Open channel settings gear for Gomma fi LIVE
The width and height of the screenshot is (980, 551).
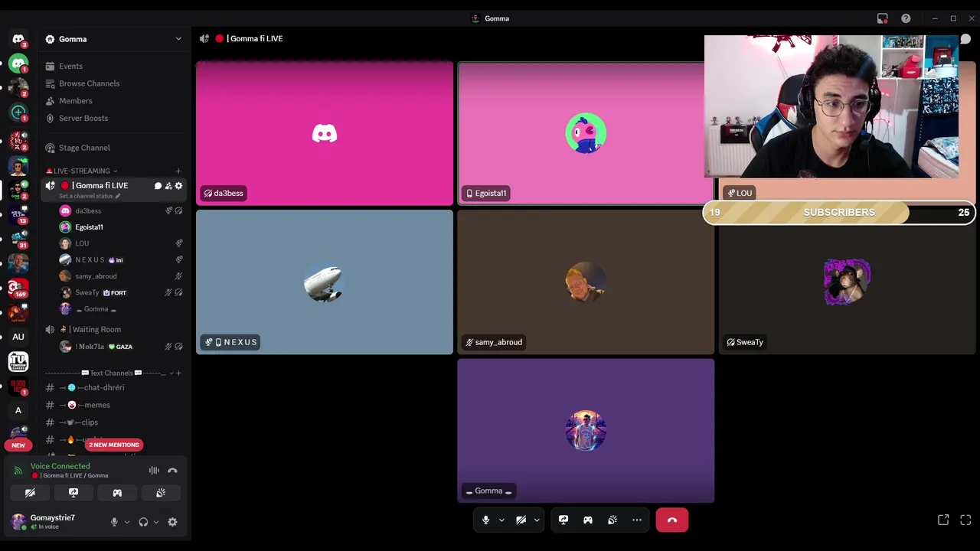click(179, 186)
